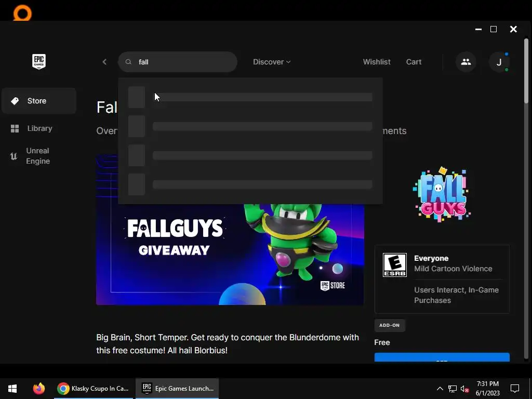
Task: Click the Fall Guys logo image
Action: [442, 194]
